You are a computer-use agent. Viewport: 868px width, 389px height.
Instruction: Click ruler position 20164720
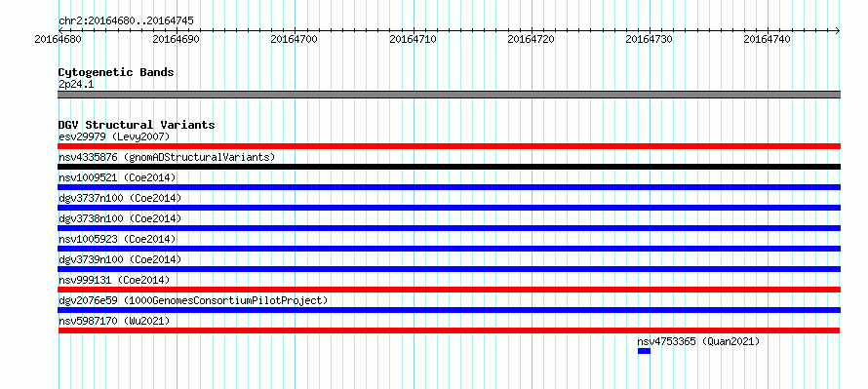tap(532, 39)
